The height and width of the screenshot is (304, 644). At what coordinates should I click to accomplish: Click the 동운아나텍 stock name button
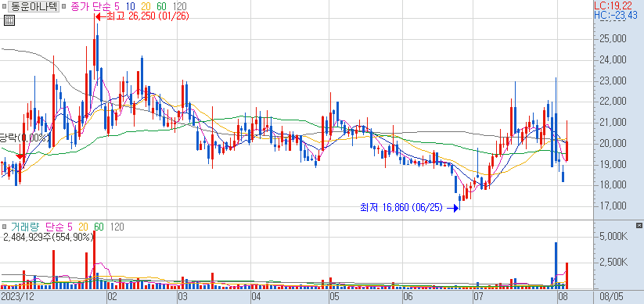coord(33,5)
